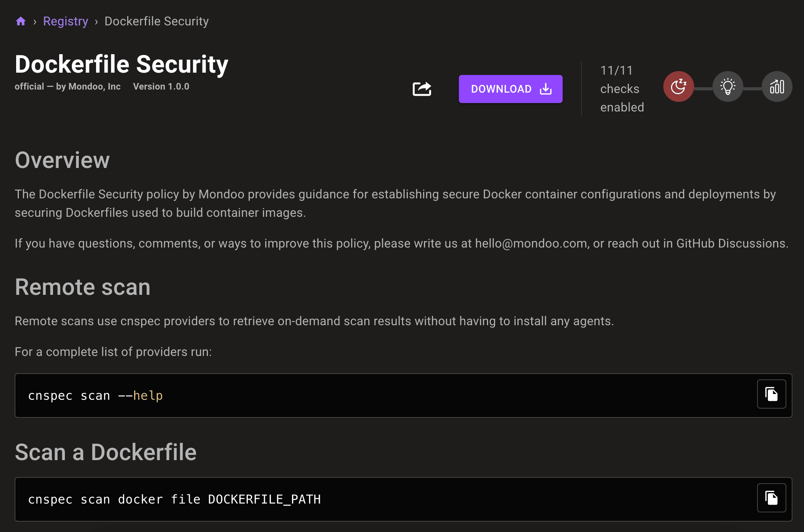This screenshot has width=804, height=532.
Task: Click the cnspec scan --help code text
Action: pos(95,396)
